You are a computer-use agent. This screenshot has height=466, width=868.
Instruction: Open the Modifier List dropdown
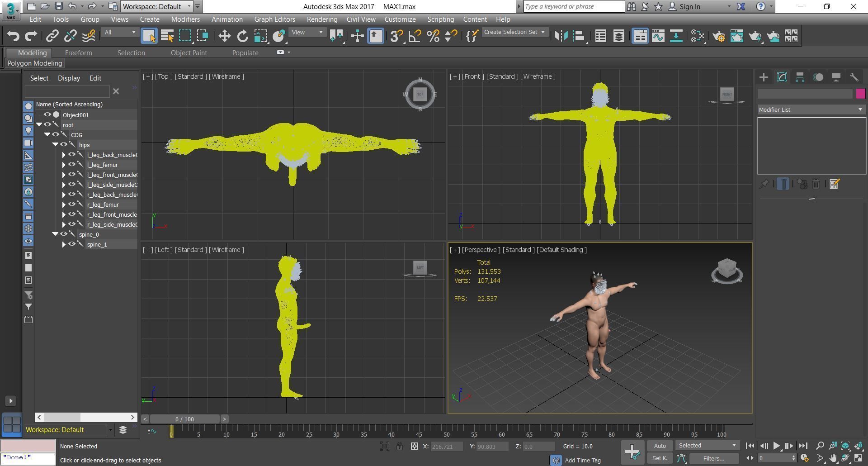811,109
